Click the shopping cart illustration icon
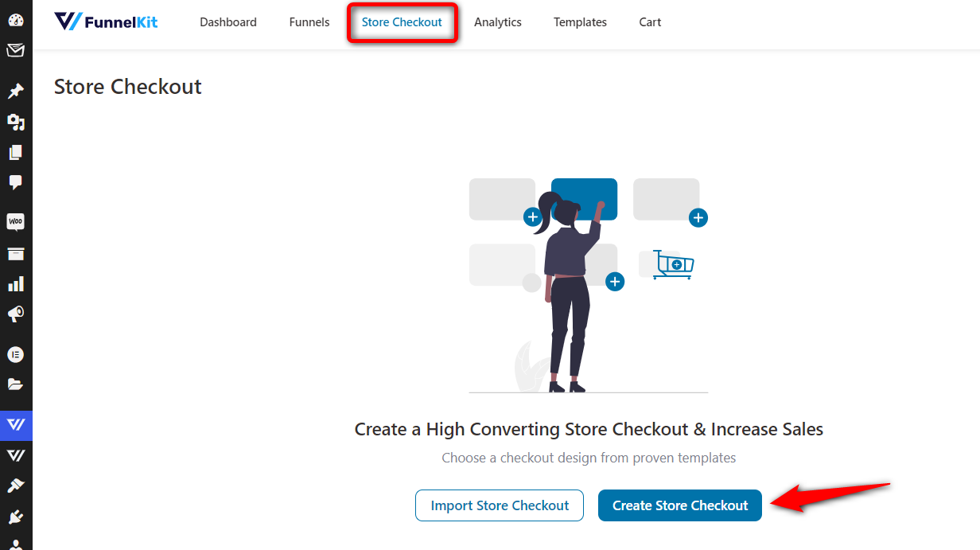The width and height of the screenshot is (980, 550). [x=673, y=264]
